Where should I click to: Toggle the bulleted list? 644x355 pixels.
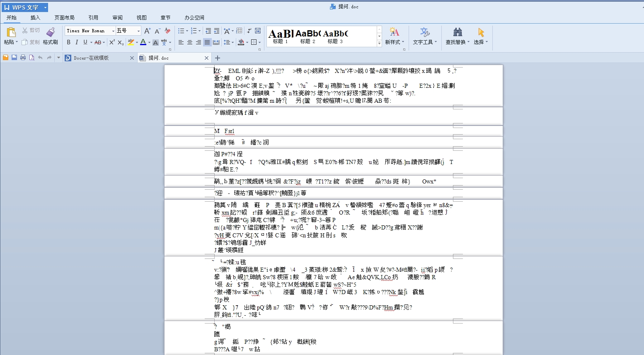(x=181, y=31)
